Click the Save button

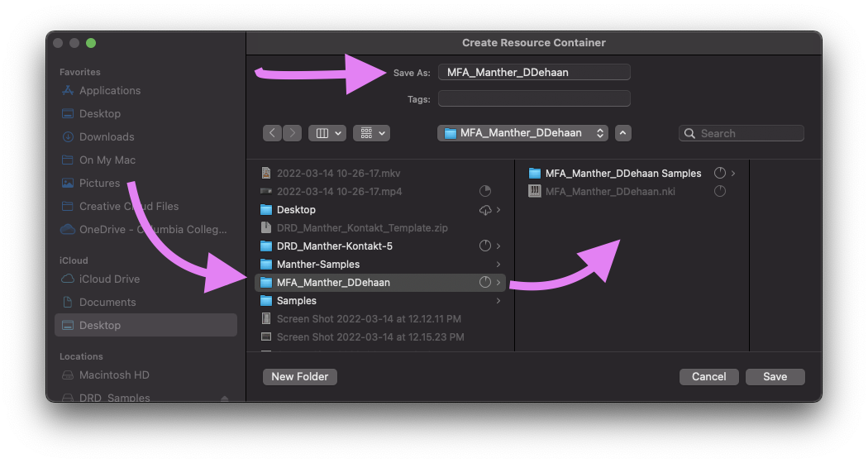point(775,376)
